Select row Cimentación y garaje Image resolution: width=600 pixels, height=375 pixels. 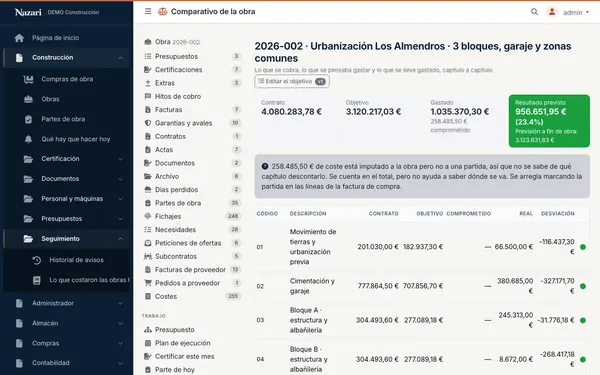pyautogui.click(x=422, y=286)
